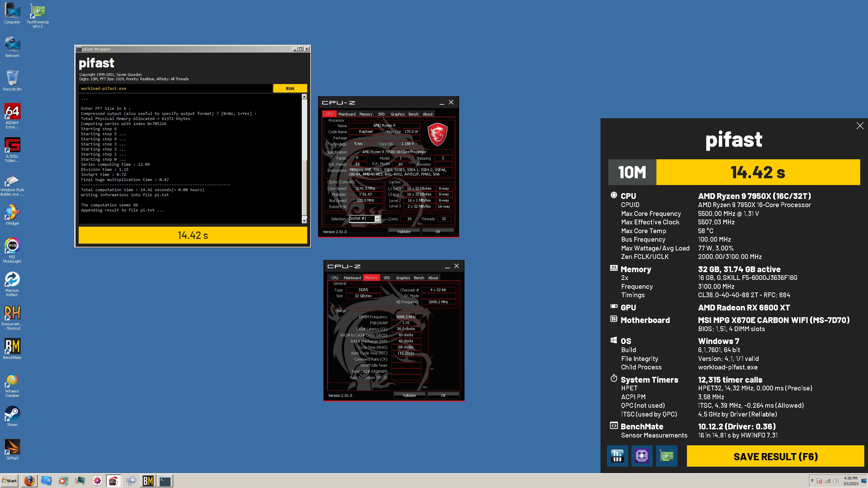The height and width of the screenshot is (488, 868).
Task: Click SAVE RESULT (F6) button
Action: (x=775, y=456)
